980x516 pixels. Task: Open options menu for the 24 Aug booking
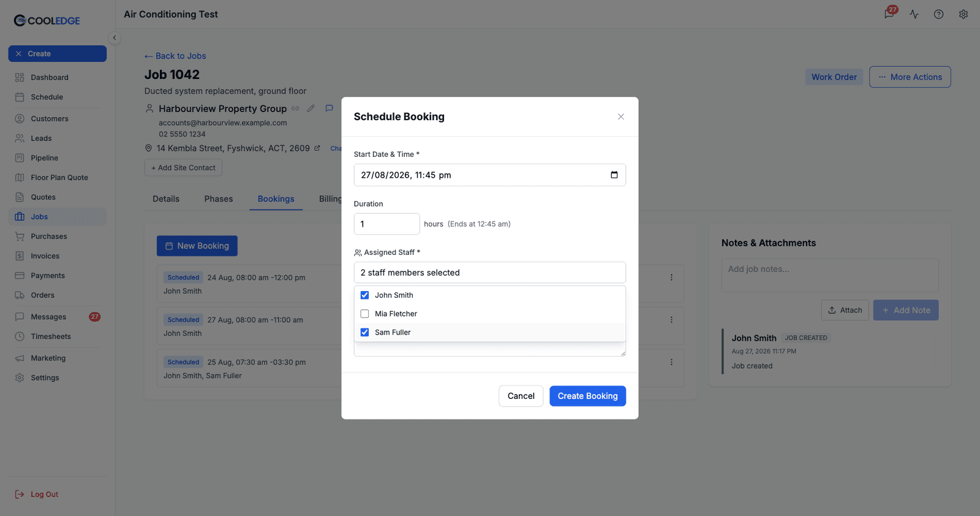tap(671, 278)
